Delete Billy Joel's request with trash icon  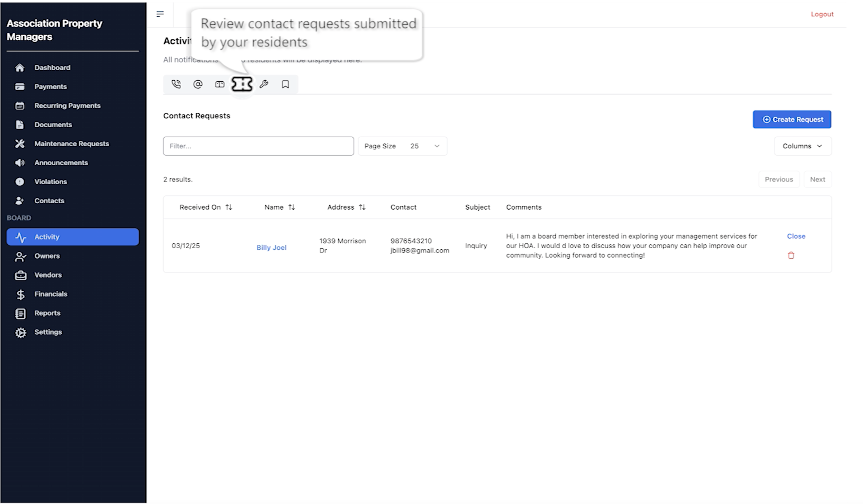click(791, 255)
